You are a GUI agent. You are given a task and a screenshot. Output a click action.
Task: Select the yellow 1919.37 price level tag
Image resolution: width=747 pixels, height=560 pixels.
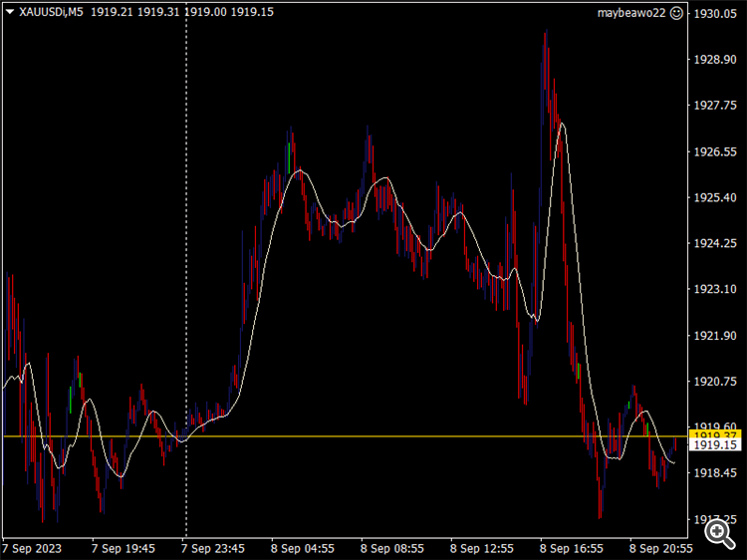coord(715,435)
